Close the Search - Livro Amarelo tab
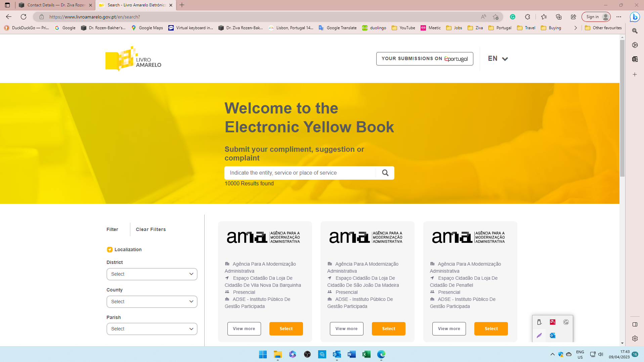Image resolution: width=644 pixels, height=362 pixels. (171, 5)
